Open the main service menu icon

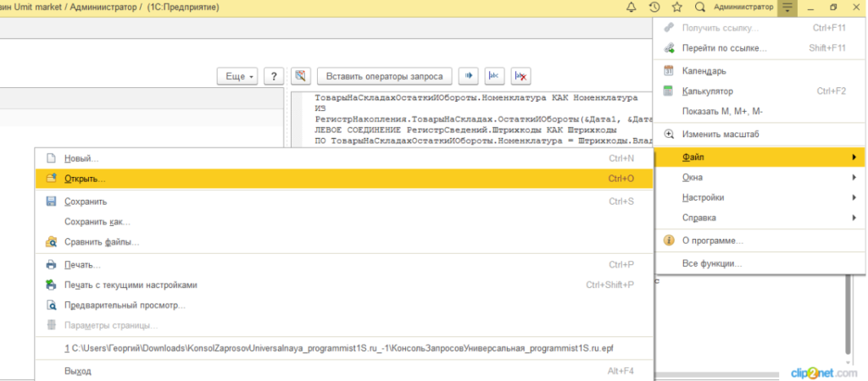click(x=788, y=8)
